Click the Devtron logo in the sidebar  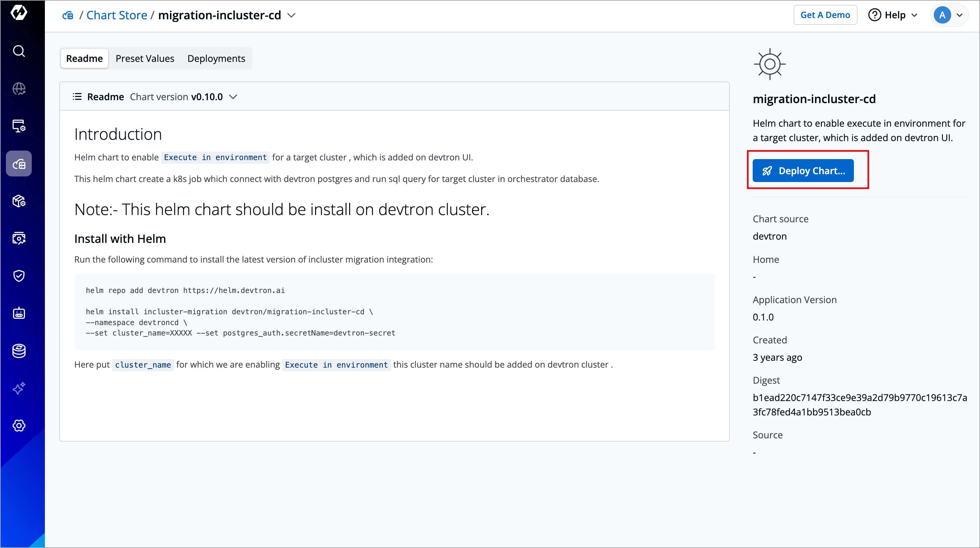pos(19,12)
